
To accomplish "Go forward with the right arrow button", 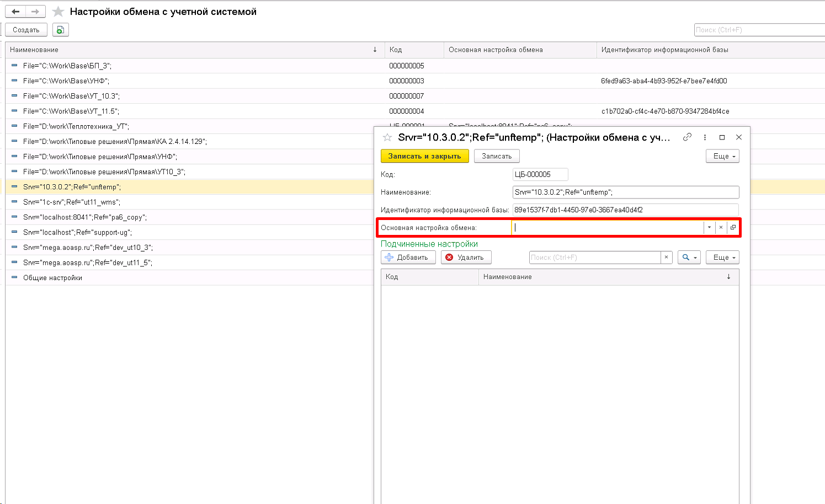I will pyautogui.click(x=35, y=12).
